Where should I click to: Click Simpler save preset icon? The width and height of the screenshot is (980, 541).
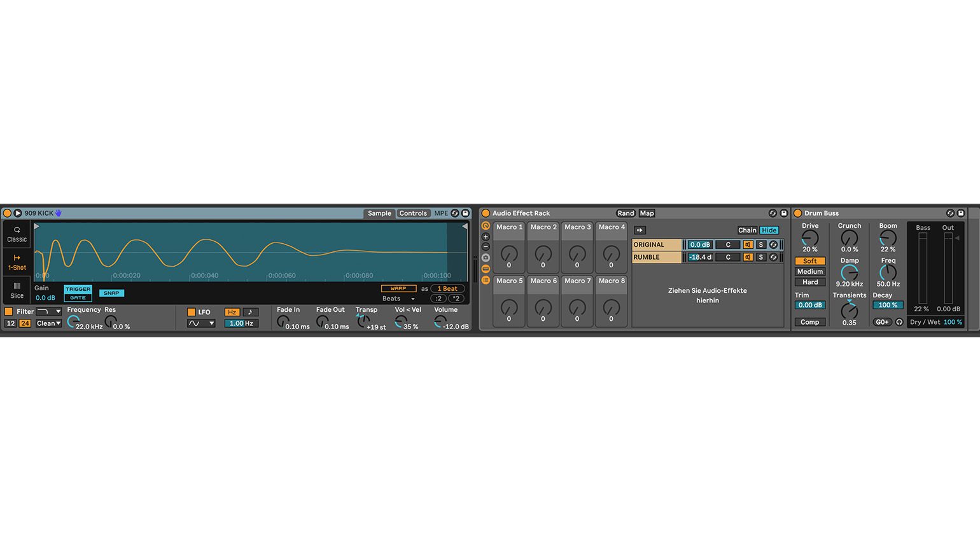[x=465, y=213]
